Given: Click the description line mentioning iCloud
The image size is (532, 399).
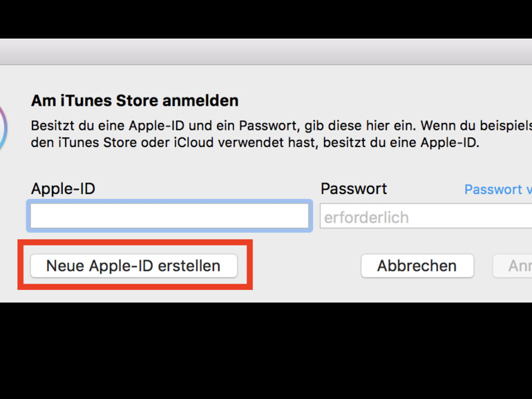Looking at the screenshot, I should (255, 143).
